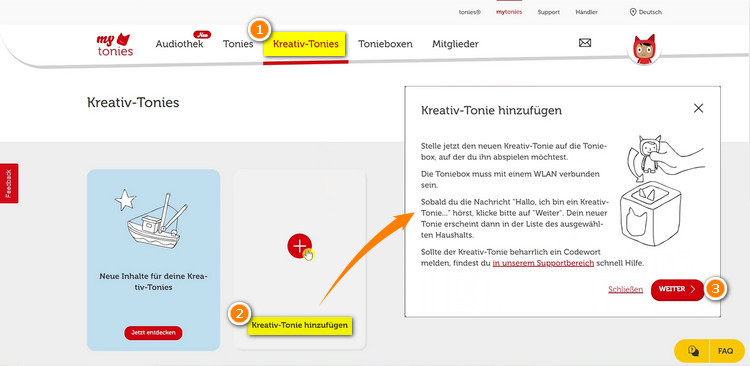Open the tonies® top link
Image resolution: width=750 pixels, height=366 pixels.
click(470, 12)
